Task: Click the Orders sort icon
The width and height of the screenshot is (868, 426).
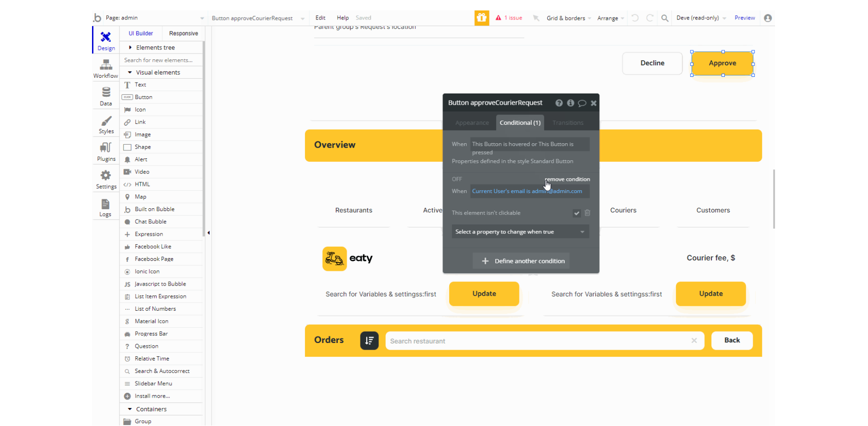Action: point(369,341)
